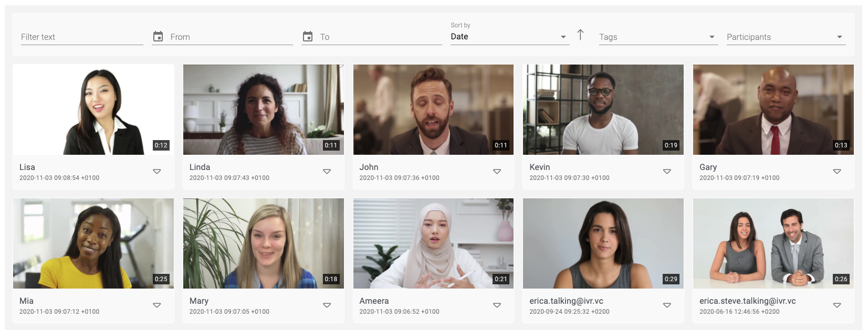Expand Gary's recording card arrow

tap(837, 172)
